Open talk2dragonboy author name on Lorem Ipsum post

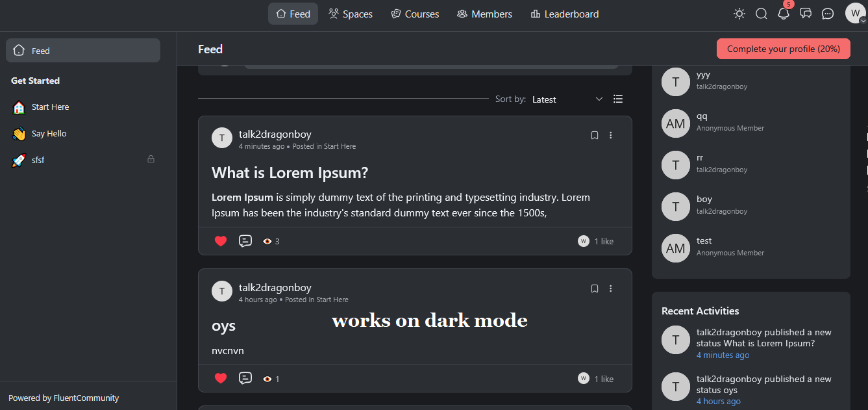pyautogui.click(x=275, y=135)
